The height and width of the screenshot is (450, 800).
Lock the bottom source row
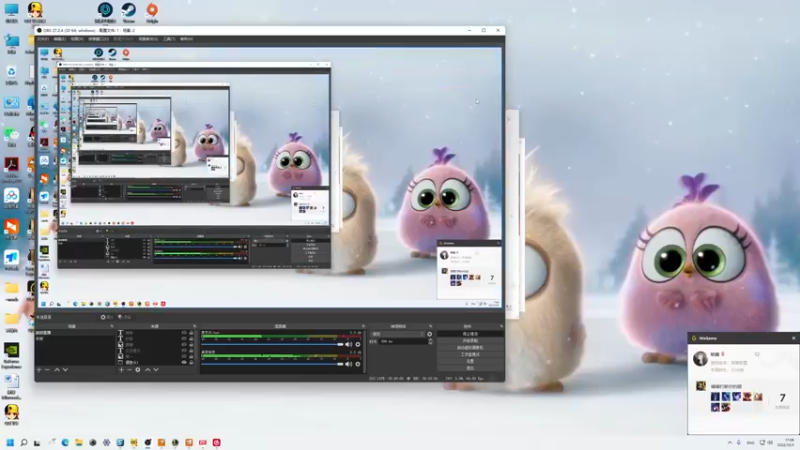(x=191, y=362)
